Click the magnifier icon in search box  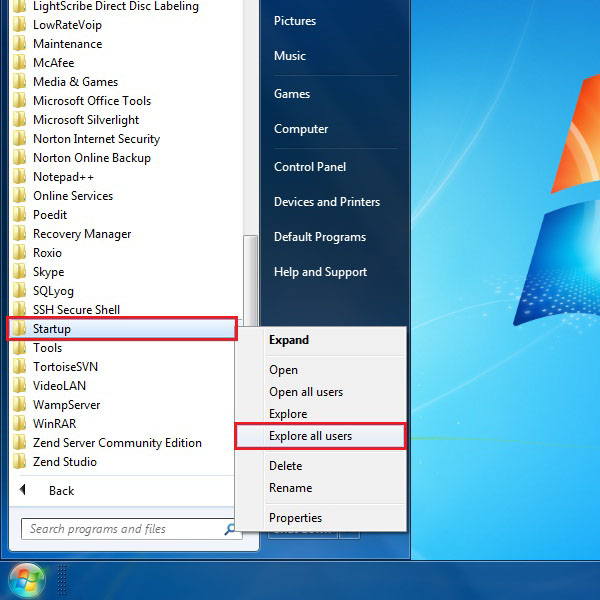click(229, 529)
